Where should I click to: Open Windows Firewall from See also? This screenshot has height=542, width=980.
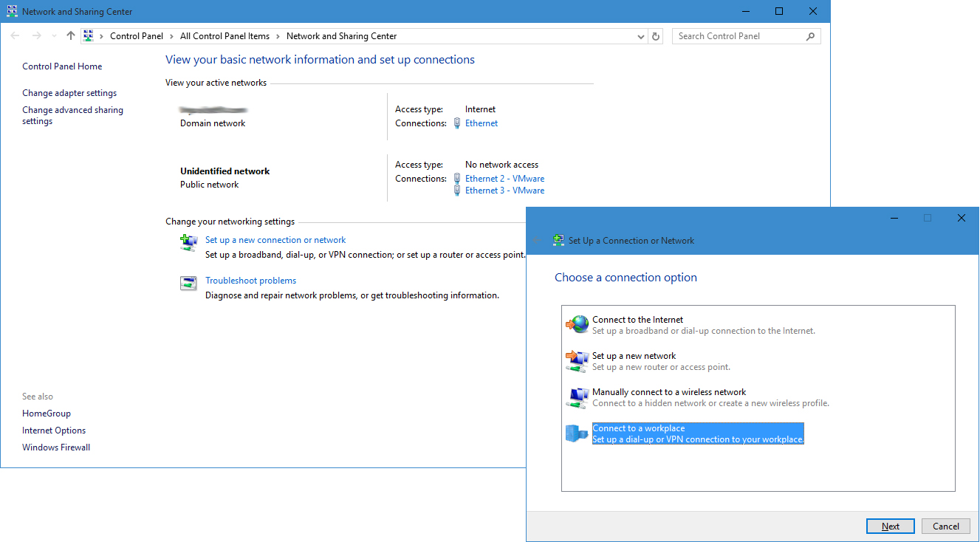point(56,447)
